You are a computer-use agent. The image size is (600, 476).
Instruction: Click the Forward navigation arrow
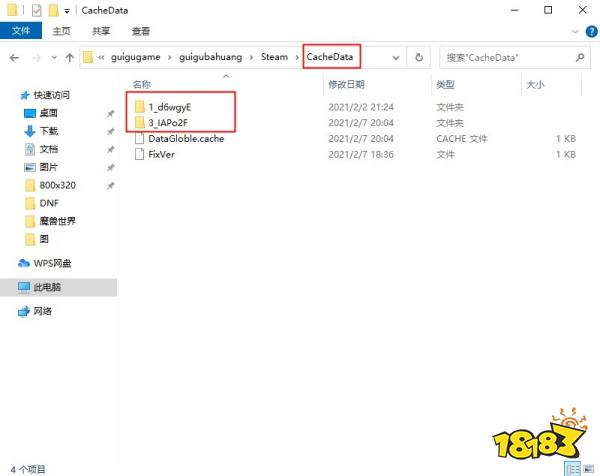click(37, 58)
